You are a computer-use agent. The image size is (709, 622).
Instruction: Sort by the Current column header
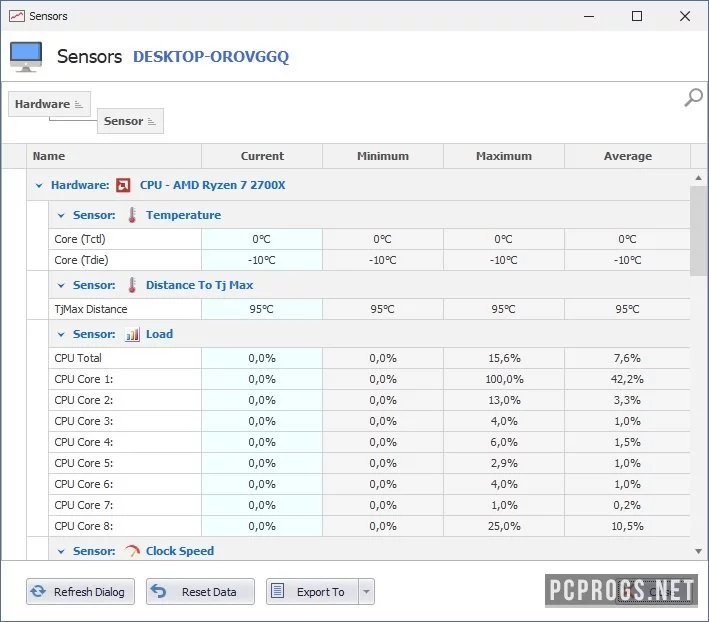tap(262, 156)
